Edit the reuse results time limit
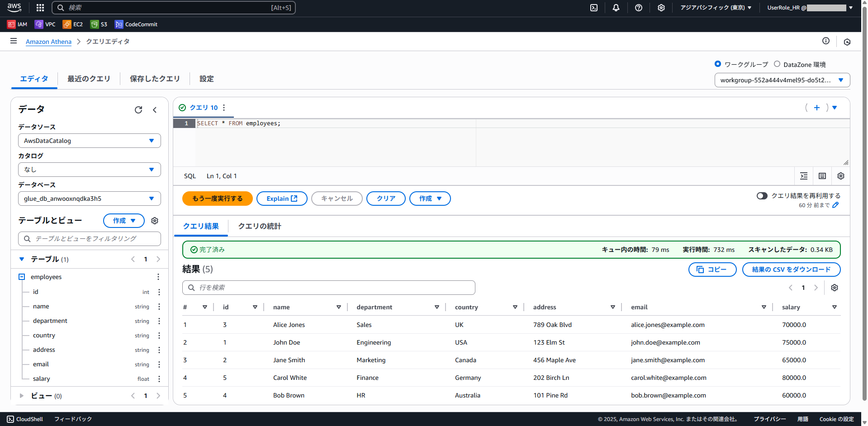This screenshot has width=868, height=426. point(835,205)
